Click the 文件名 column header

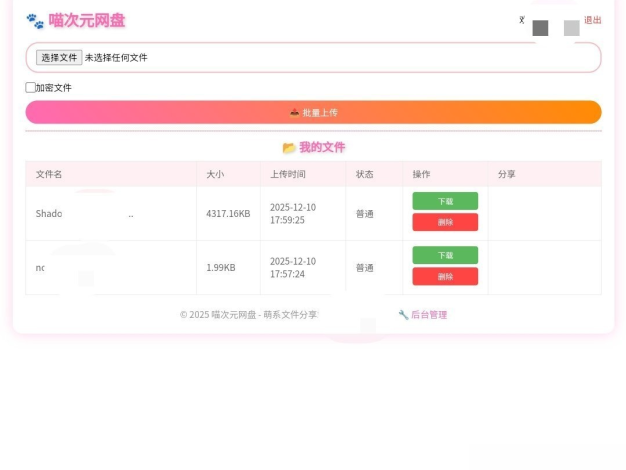click(49, 174)
